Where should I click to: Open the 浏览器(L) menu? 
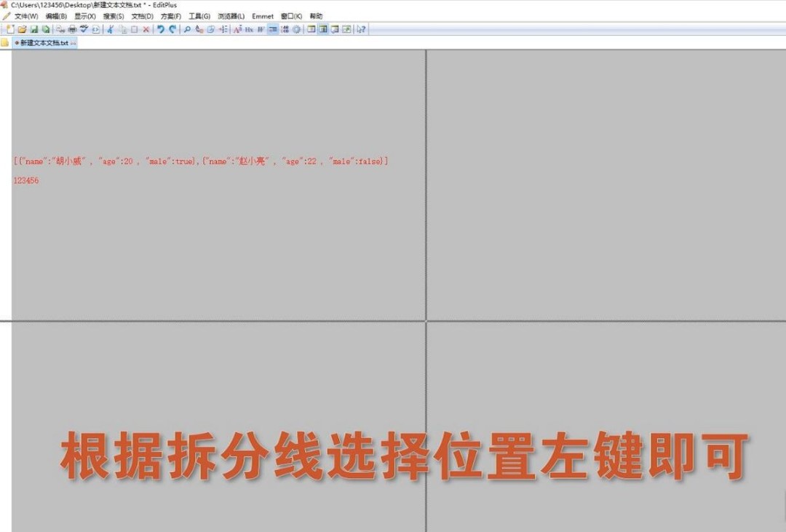click(x=233, y=16)
